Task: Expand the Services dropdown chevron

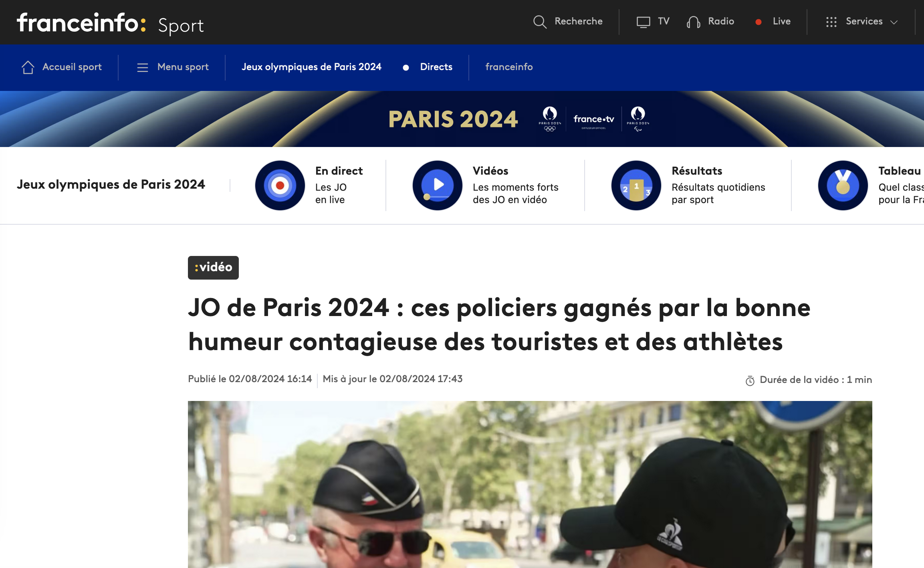Action: [894, 22]
